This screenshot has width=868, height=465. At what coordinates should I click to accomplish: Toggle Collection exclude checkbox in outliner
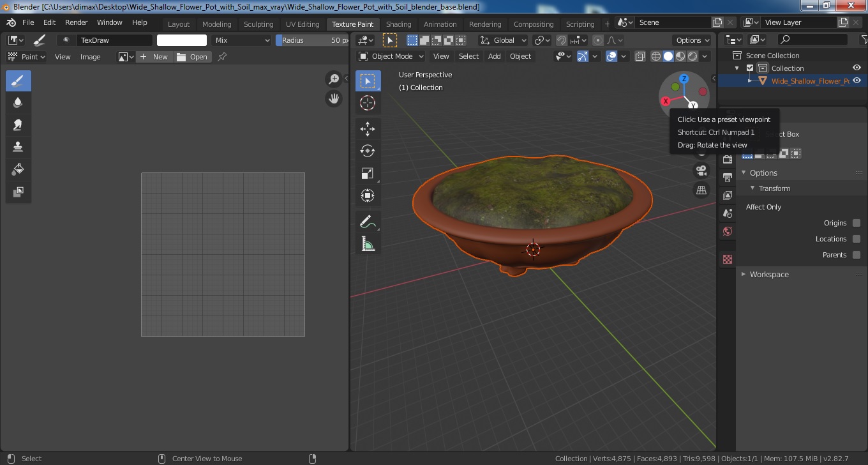tap(750, 68)
